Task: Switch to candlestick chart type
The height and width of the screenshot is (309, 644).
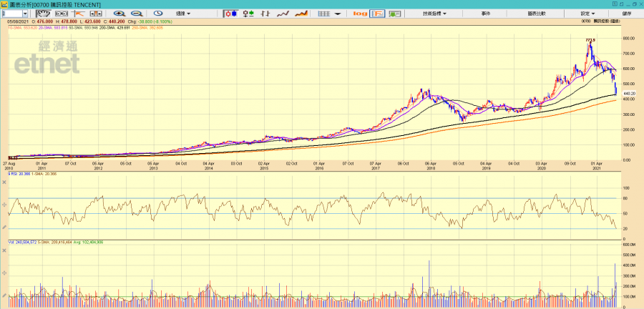Action: pos(230,13)
